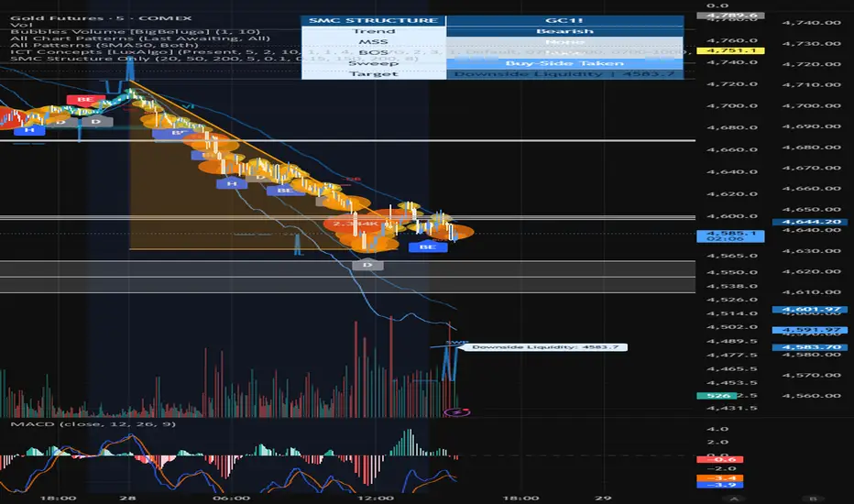Screen dimensions: 854x504
Task: Click the 4,591.97 light blue price tag
Action: pos(810,330)
